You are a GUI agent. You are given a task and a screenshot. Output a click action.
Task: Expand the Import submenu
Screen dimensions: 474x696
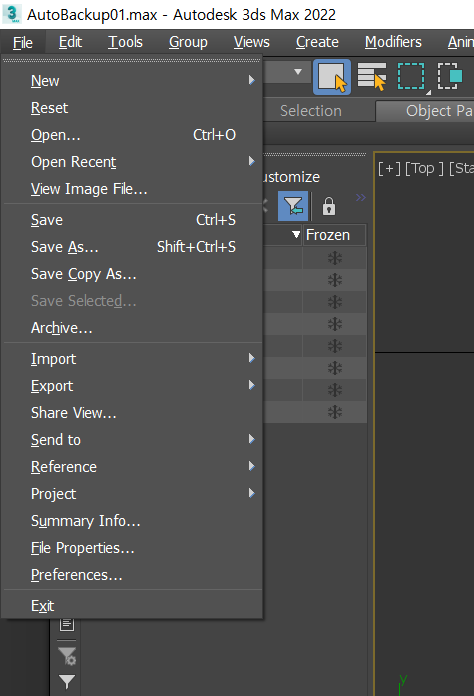[x=132, y=359]
